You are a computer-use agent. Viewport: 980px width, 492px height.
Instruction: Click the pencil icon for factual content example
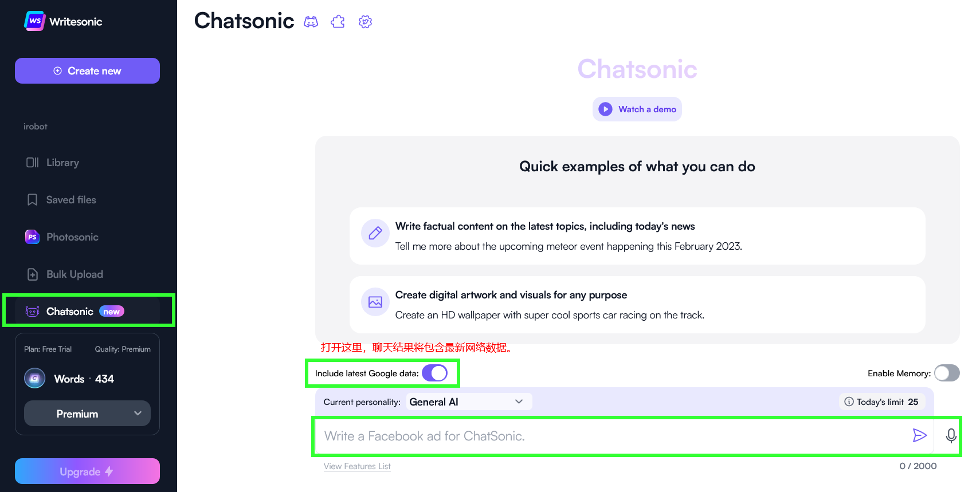[375, 233]
